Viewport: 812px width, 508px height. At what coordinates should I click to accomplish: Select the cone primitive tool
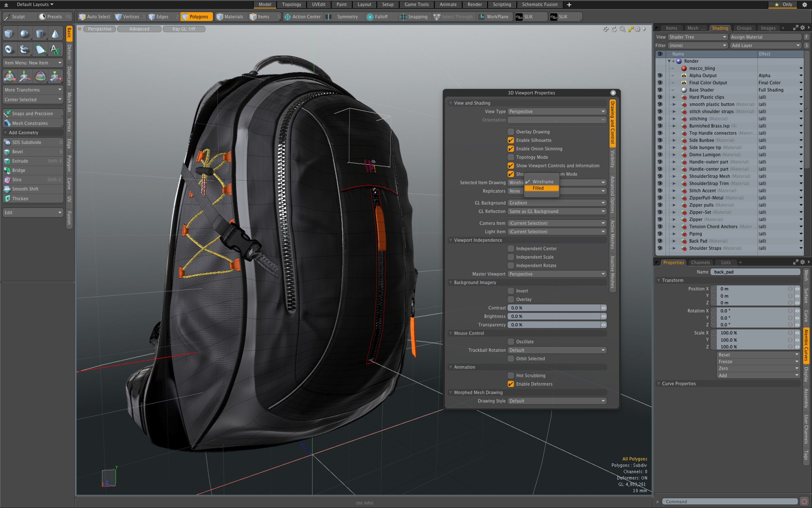55,34
